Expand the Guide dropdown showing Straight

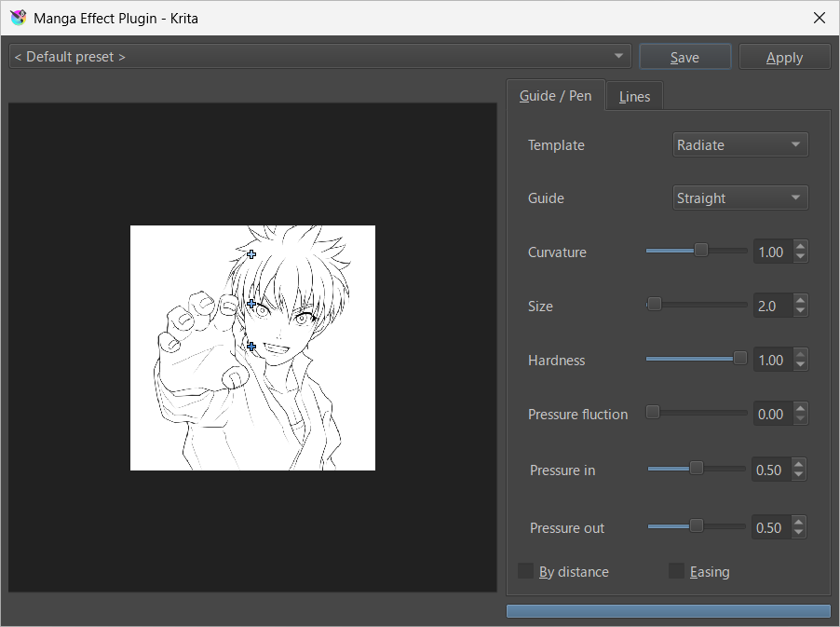[740, 198]
